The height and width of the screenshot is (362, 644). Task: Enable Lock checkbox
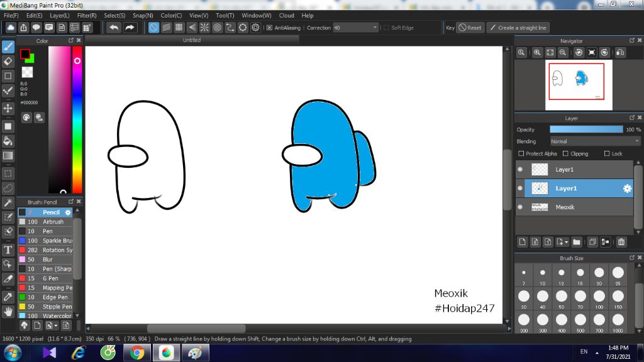coord(607,153)
